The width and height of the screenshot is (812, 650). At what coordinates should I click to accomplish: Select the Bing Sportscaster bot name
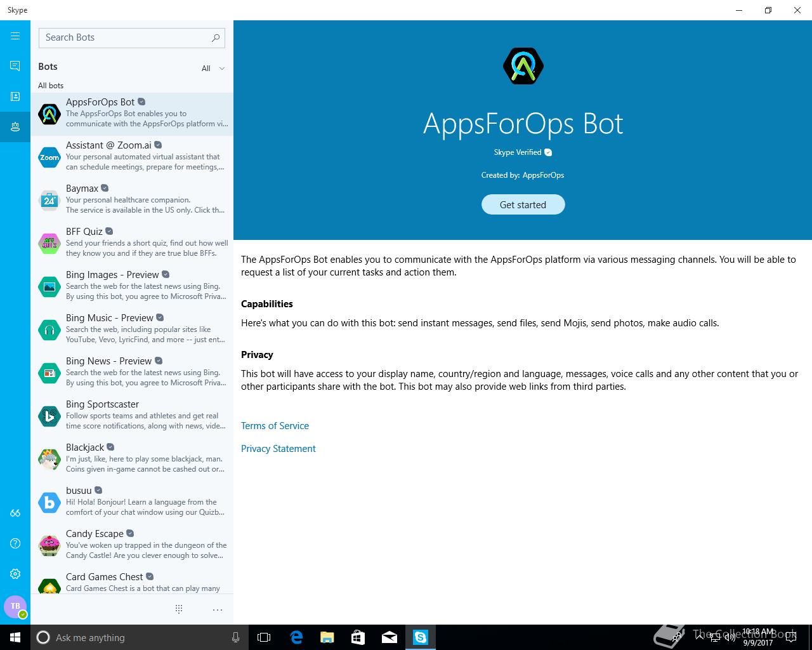tap(102, 404)
